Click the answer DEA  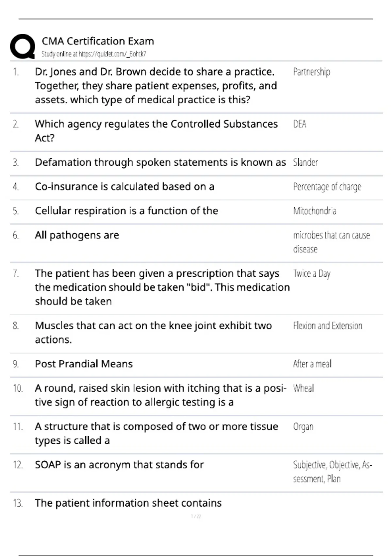point(300,124)
